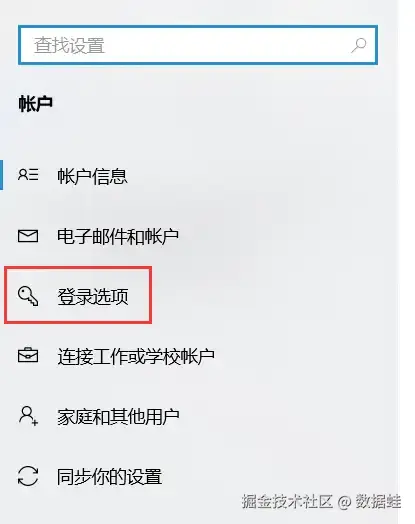Screen dimensions: 415x524
Task: Click the blue selected-item indicator bar
Action: [x=1, y=175]
